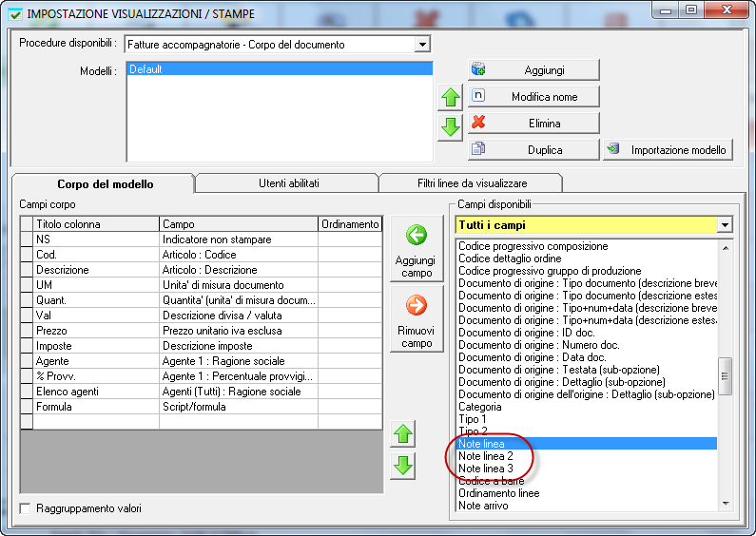Click the Elimina button label

tap(544, 124)
